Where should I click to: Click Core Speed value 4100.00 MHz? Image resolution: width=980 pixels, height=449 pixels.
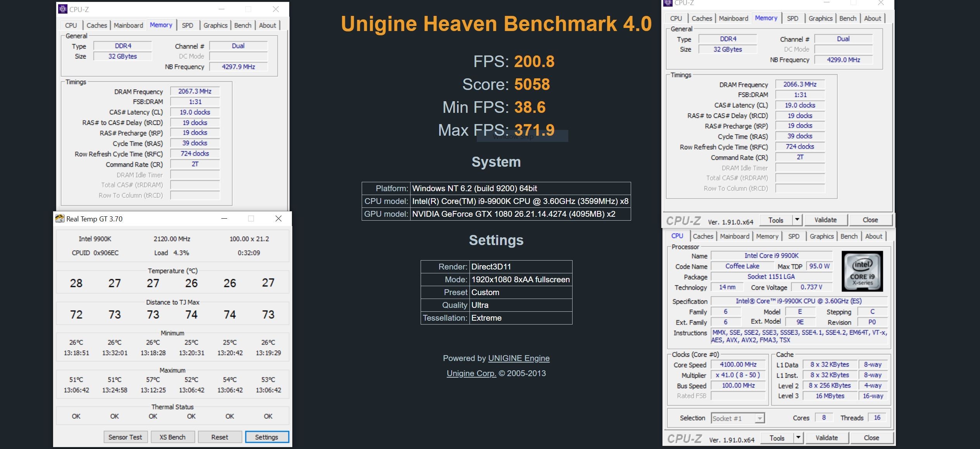click(x=738, y=364)
